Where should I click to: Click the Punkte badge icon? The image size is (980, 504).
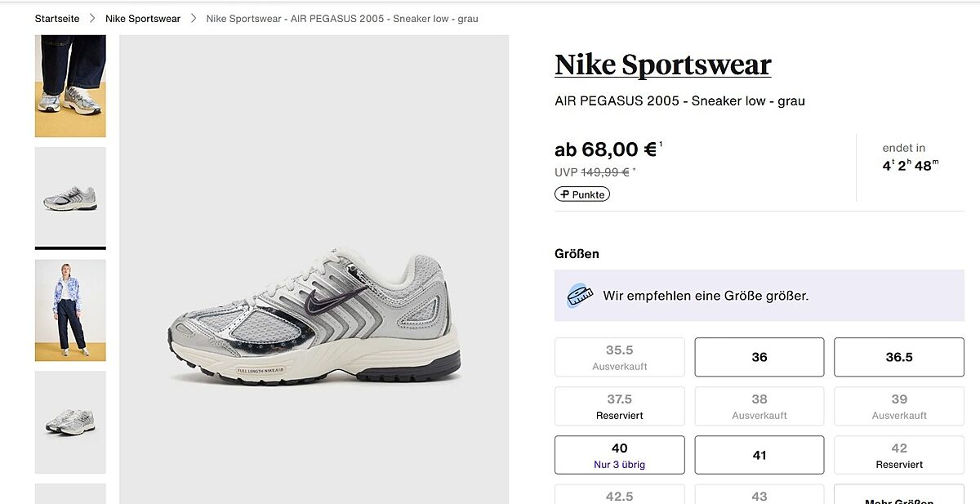(564, 194)
